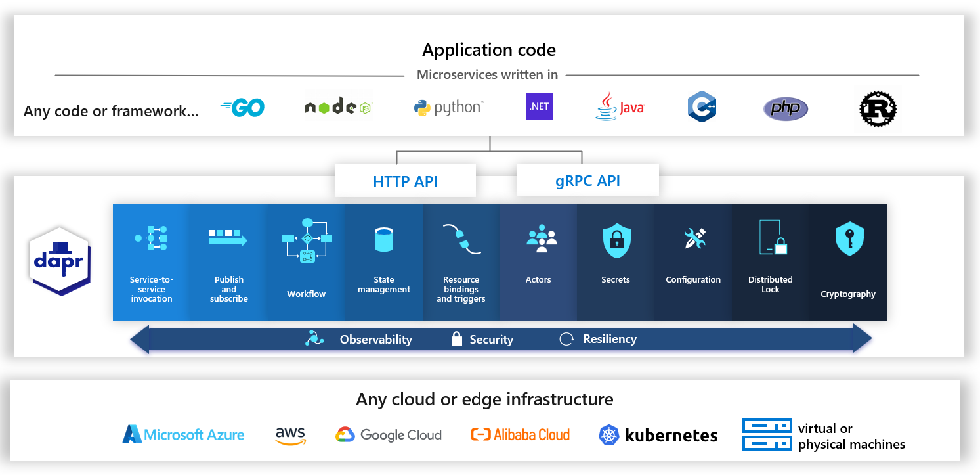Select the Resource bindings plug icon

point(461,238)
